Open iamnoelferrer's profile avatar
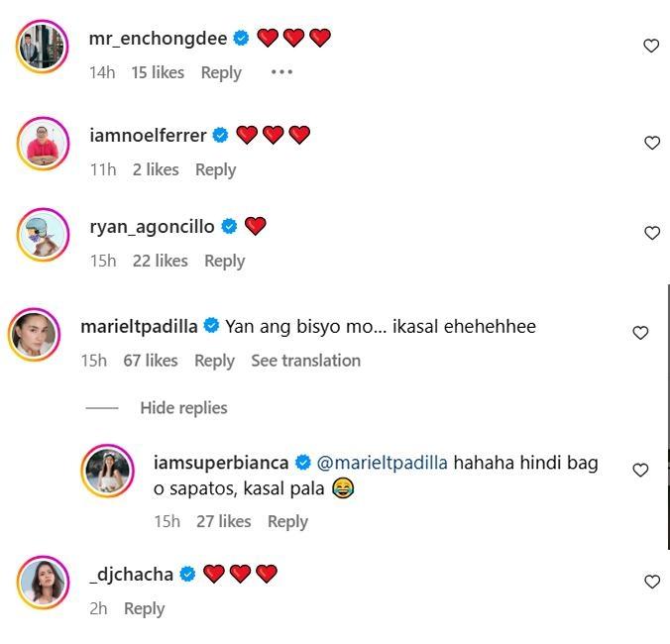The height and width of the screenshot is (644, 670). (x=43, y=143)
